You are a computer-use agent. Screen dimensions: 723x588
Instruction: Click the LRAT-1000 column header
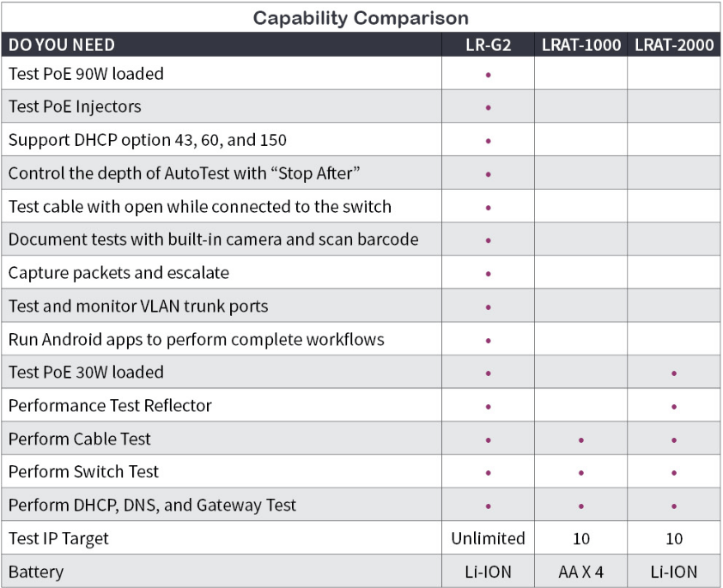click(581, 45)
